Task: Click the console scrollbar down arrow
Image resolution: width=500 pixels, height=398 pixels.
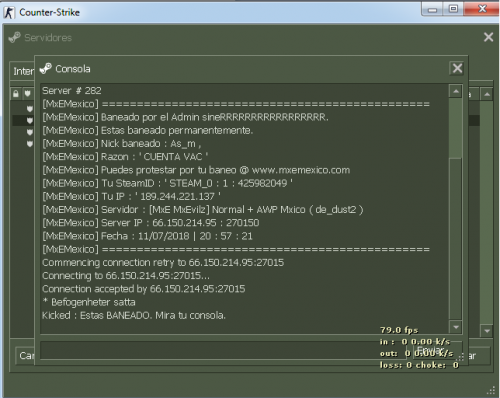Action: [456, 327]
